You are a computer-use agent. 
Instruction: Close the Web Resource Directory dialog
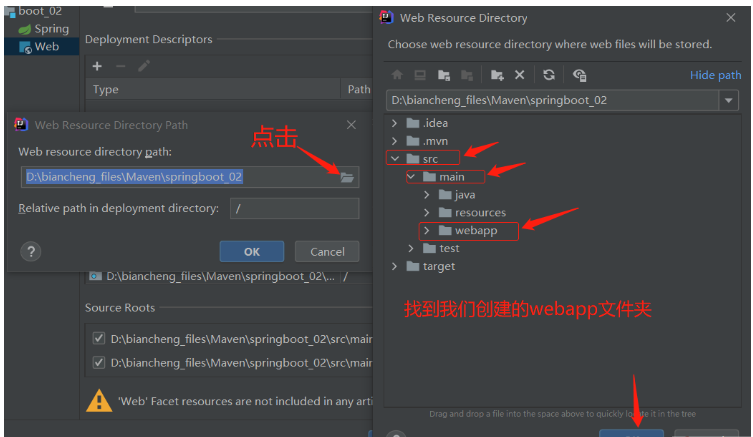pyautogui.click(x=731, y=18)
